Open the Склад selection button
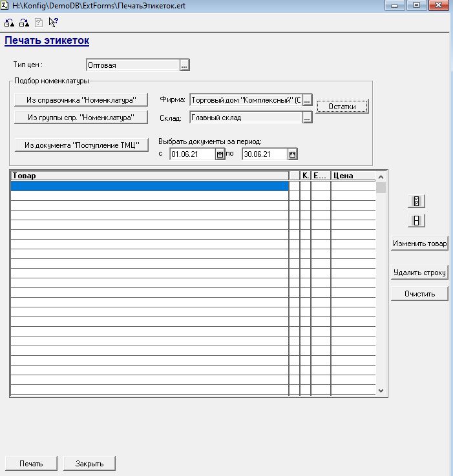 [x=308, y=118]
